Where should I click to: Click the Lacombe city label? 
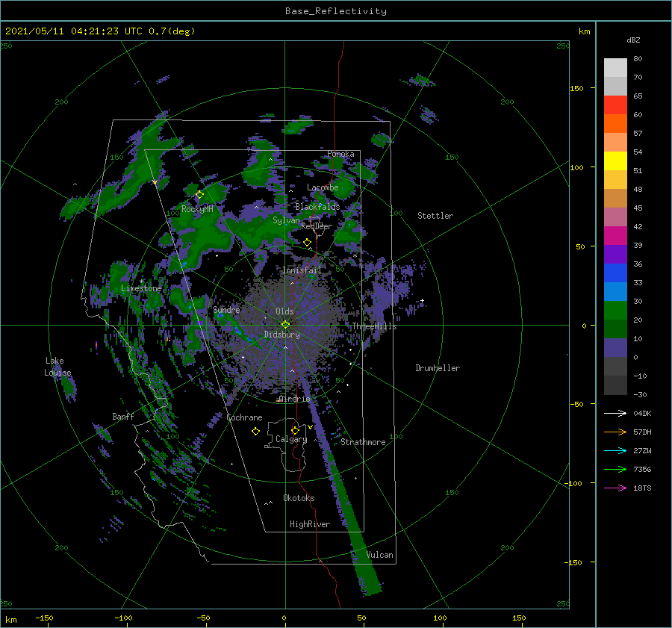point(323,187)
